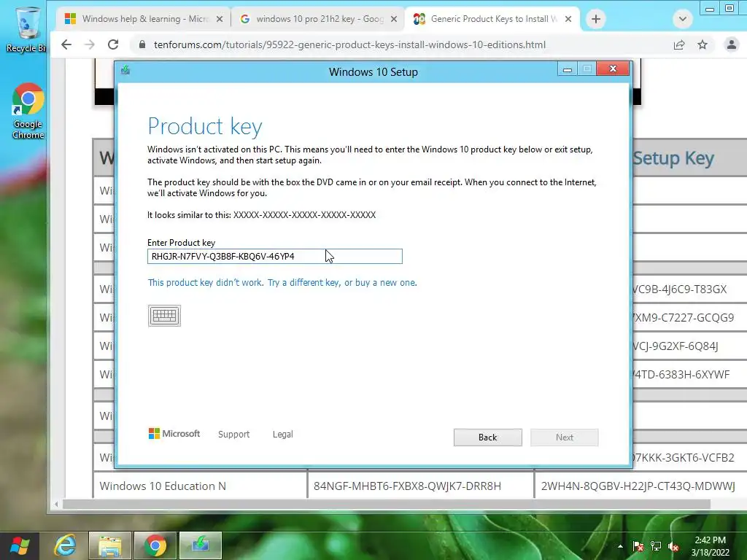
Task: Click the 'product key didn't work' message
Action: 282,282
